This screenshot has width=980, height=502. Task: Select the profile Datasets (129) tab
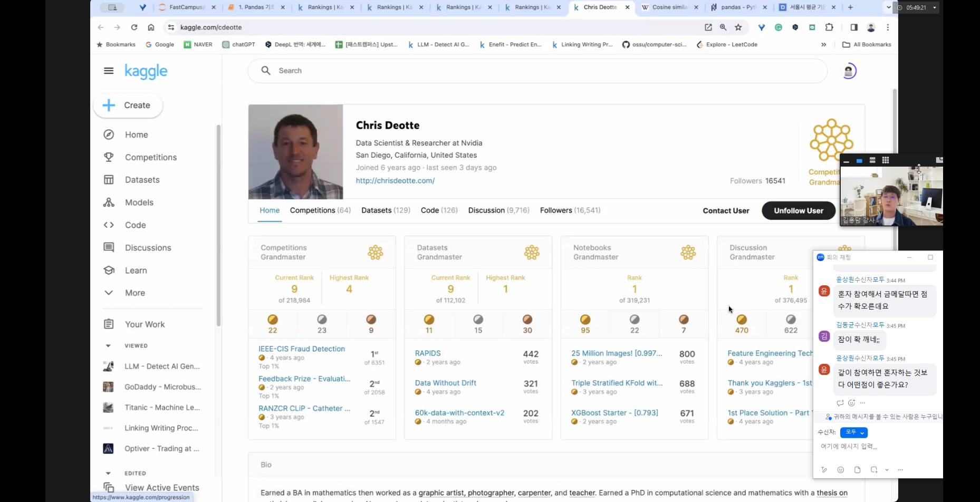(386, 210)
